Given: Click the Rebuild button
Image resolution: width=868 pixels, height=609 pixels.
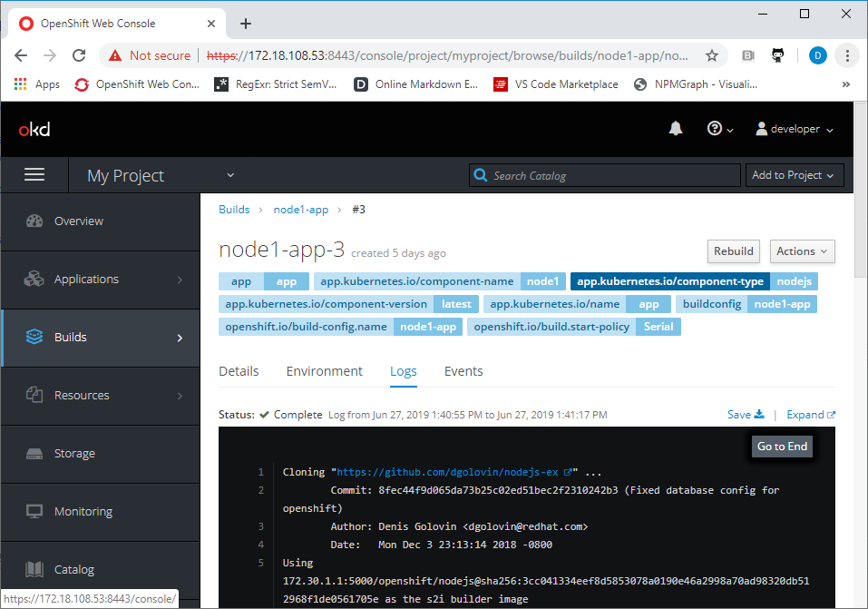Looking at the screenshot, I should 733,251.
